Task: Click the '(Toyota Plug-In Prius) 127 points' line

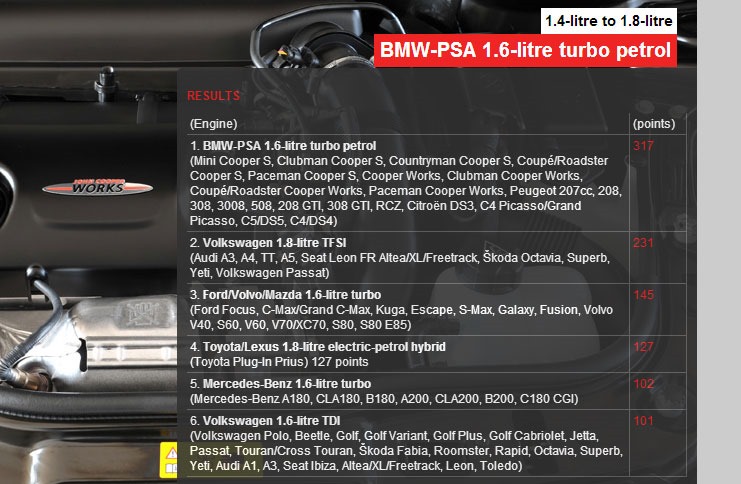Action: tap(279, 362)
